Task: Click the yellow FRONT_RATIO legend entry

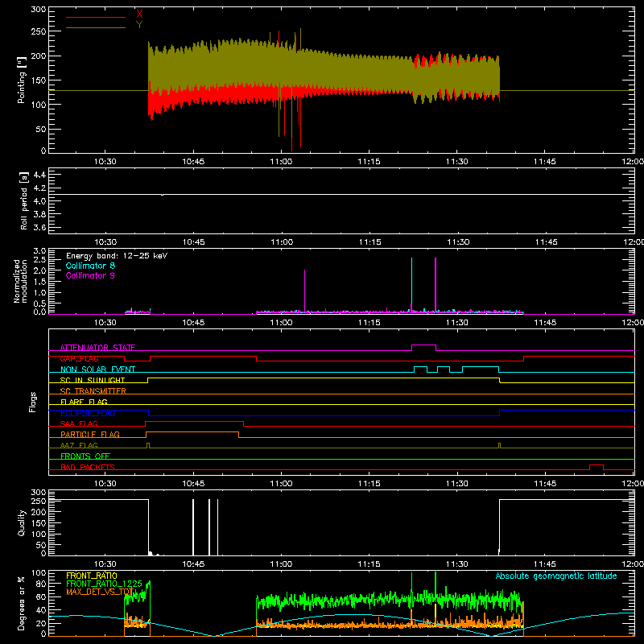Action: (x=92, y=576)
